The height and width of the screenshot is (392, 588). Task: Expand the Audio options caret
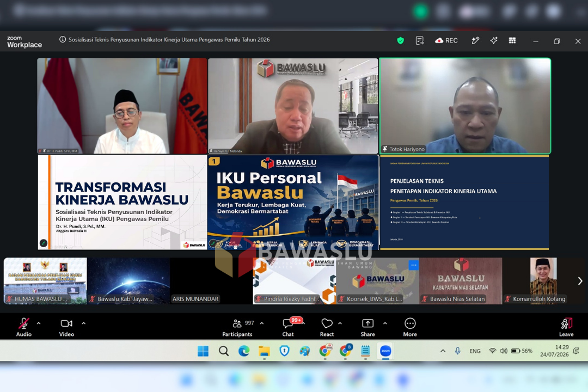[x=39, y=323]
